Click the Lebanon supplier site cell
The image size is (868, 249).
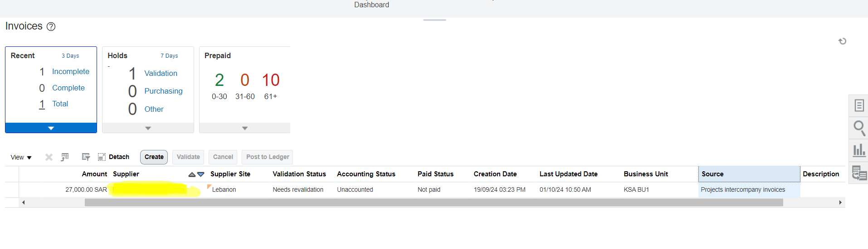coord(224,189)
